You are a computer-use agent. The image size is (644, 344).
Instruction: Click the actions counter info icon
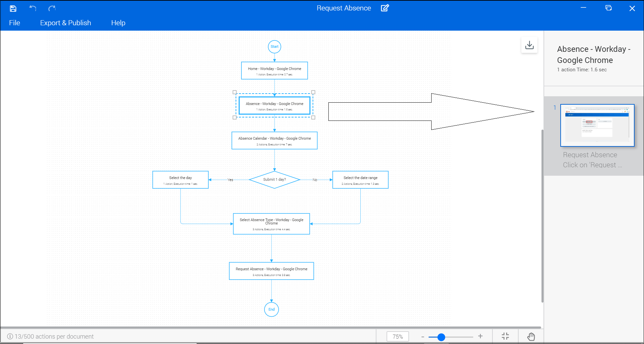(9, 336)
